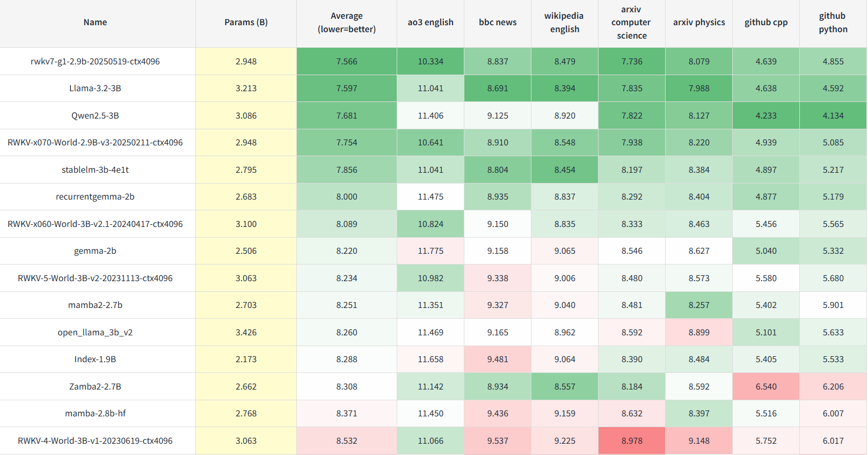Sort by Params (B) column header
This screenshot has height=455, width=868.
tap(246, 23)
